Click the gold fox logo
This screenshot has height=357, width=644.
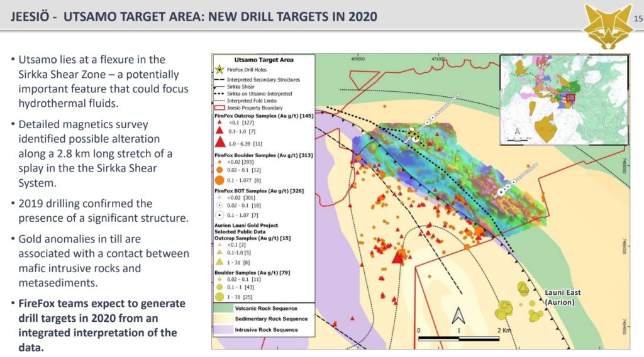tap(609, 25)
